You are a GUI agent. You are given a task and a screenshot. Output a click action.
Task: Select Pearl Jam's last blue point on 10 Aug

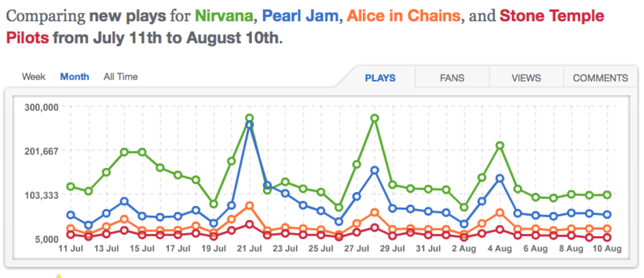607,215
